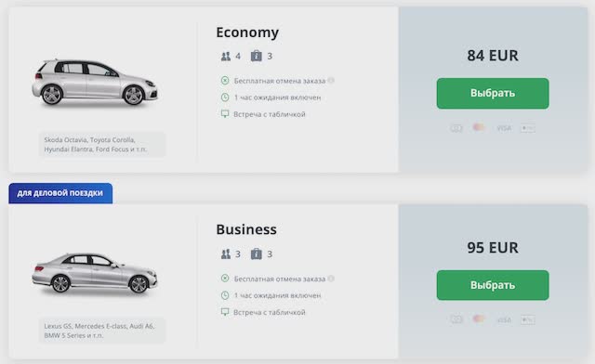Click the Economy waiting time clock icon
Viewport: 595px width, 364px height.
point(225,97)
